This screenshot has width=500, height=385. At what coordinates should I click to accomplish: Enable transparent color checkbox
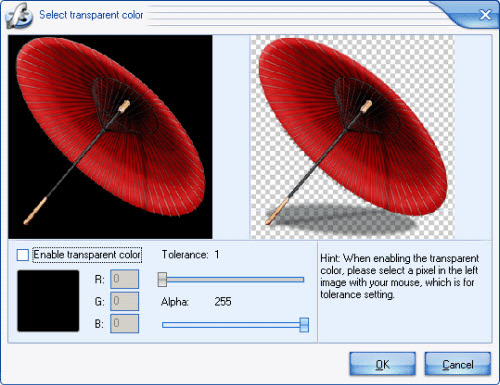[x=23, y=255]
